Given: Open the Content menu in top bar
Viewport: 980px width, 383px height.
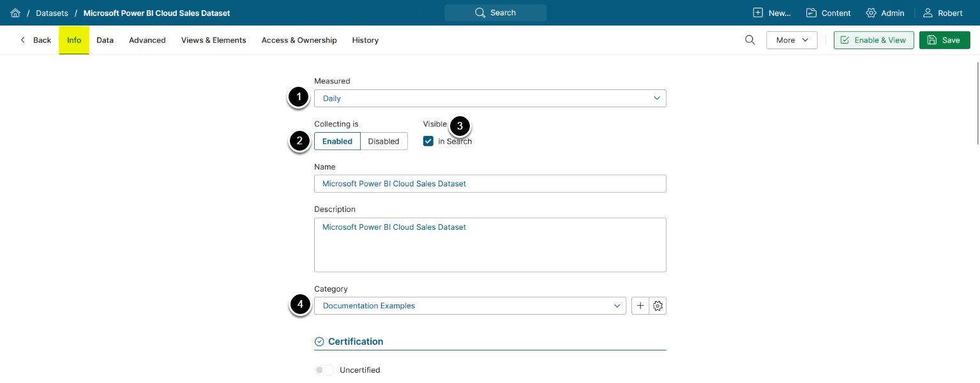Looking at the screenshot, I should (x=828, y=13).
